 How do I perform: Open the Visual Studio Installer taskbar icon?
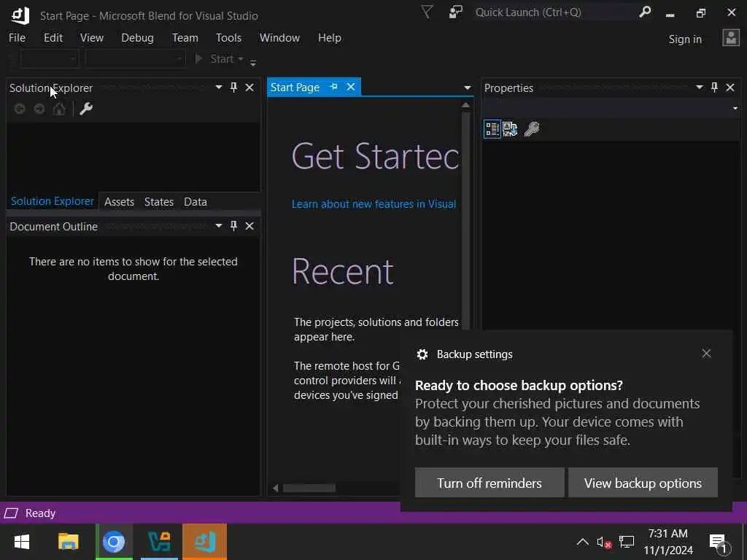159,542
